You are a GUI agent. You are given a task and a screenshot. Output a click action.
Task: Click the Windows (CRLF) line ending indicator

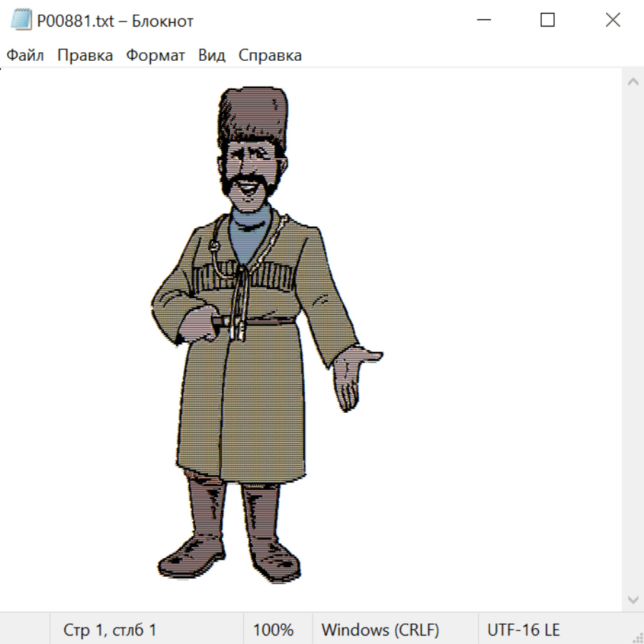click(380, 630)
